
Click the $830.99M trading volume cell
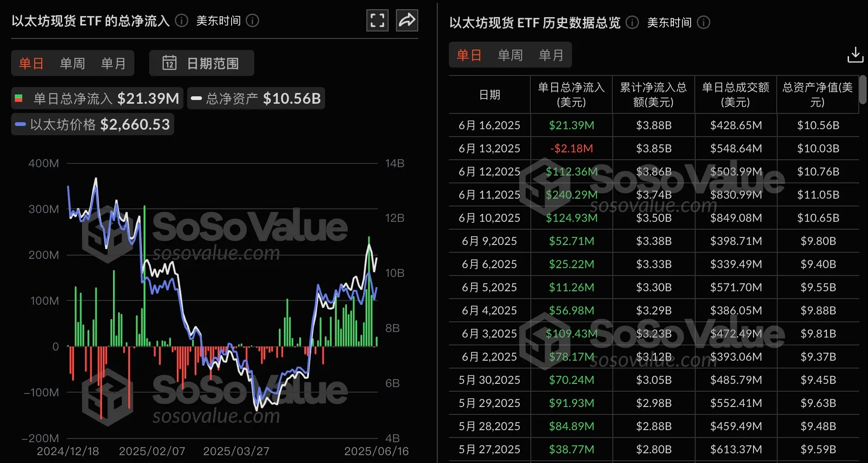pos(736,194)
